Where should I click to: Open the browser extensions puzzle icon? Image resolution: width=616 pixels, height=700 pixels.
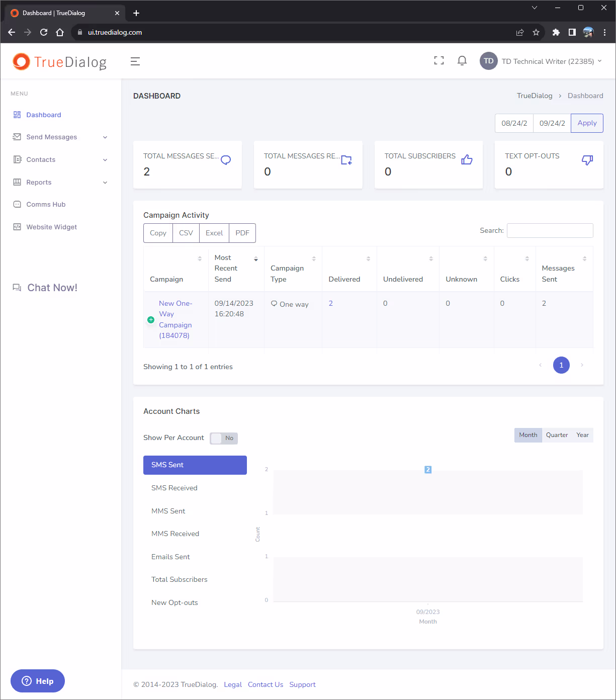(556, 32)
